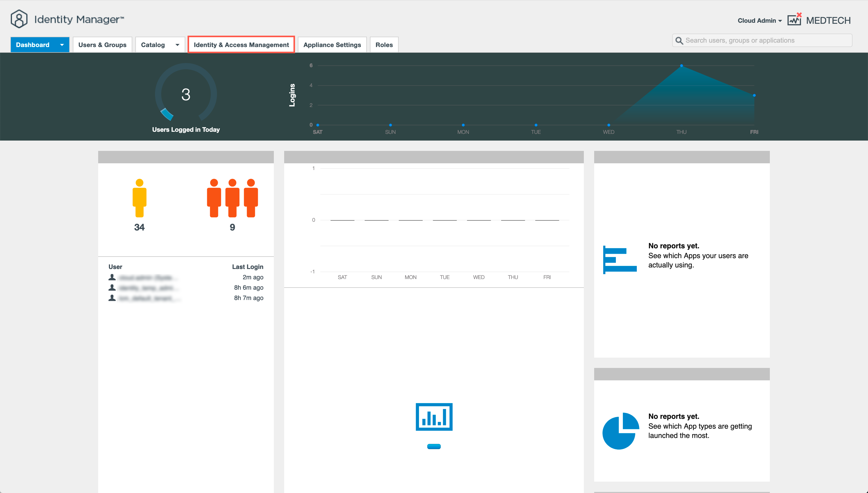This screenshot has width=868, height=493.
Task: Select the Roles tab
Action: pos(384,45)
